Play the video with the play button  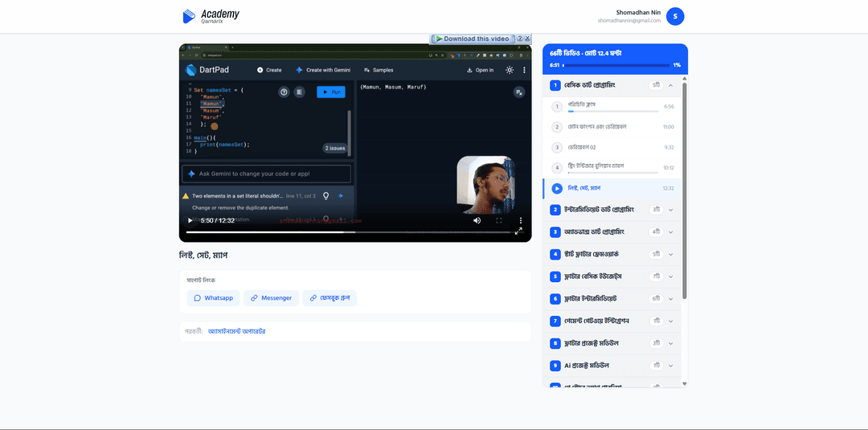(190, 220)
